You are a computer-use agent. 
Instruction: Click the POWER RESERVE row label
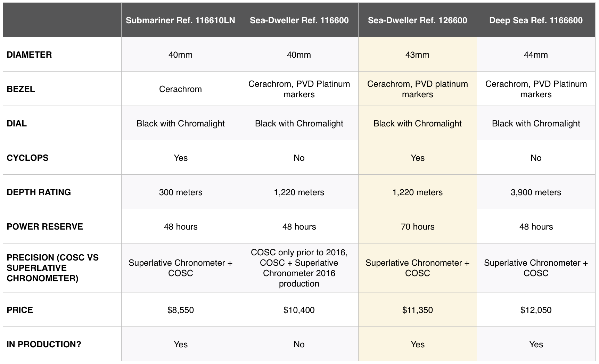pyautogui.click(x=45, y=227)
